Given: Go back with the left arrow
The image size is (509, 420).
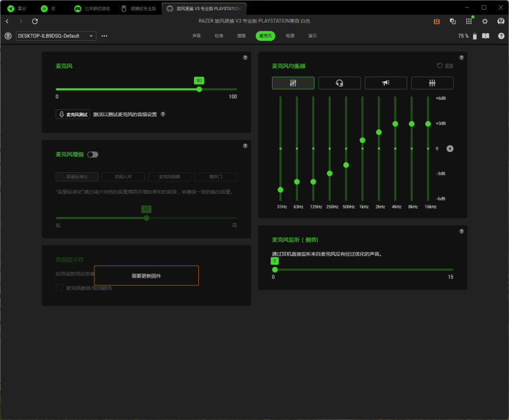Looking at the screenshot, I should click(7, 21).
